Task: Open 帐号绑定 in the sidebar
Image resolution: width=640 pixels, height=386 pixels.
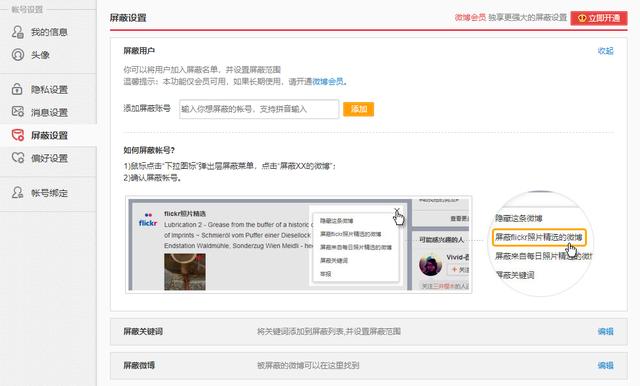Action: [x=48, y=193]
